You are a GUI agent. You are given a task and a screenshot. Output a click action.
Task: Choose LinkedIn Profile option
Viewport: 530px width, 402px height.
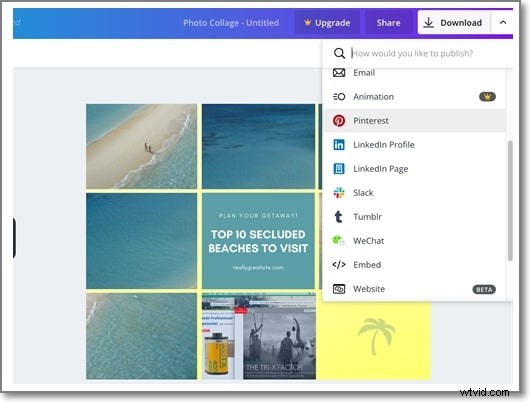[x=414, y=145]
